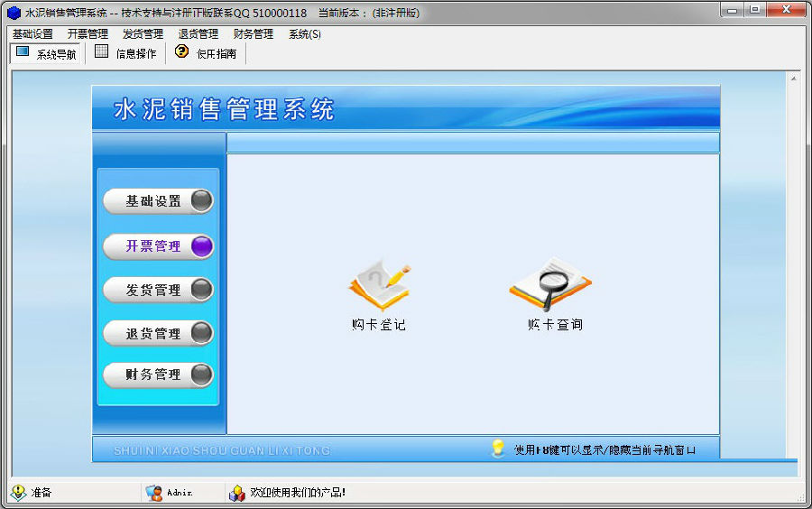The height and width of the screenshot is (509, 812).
Task: Expand the 财务管理 menu in menu bar
Action: click(x=253, y=34)
